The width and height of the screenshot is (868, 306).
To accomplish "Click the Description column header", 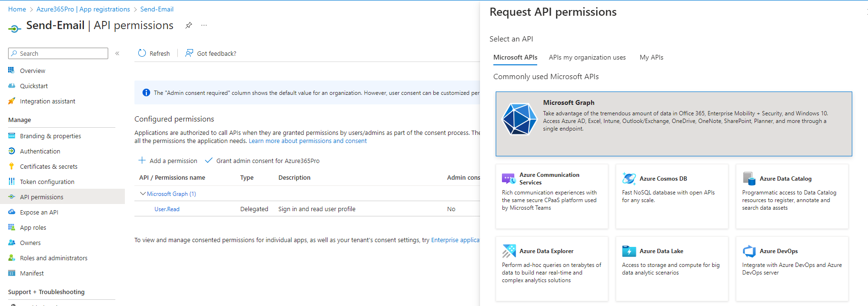I will [x=294, y=177].
